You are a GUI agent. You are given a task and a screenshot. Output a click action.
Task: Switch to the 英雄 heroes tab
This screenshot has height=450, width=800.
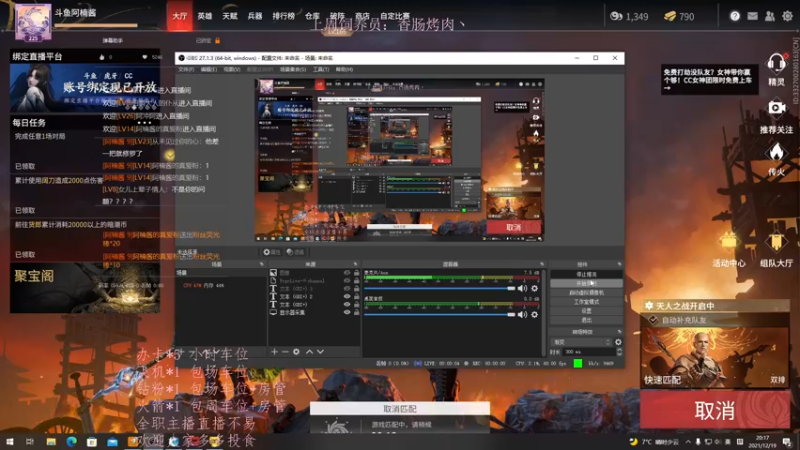[205, 16]
